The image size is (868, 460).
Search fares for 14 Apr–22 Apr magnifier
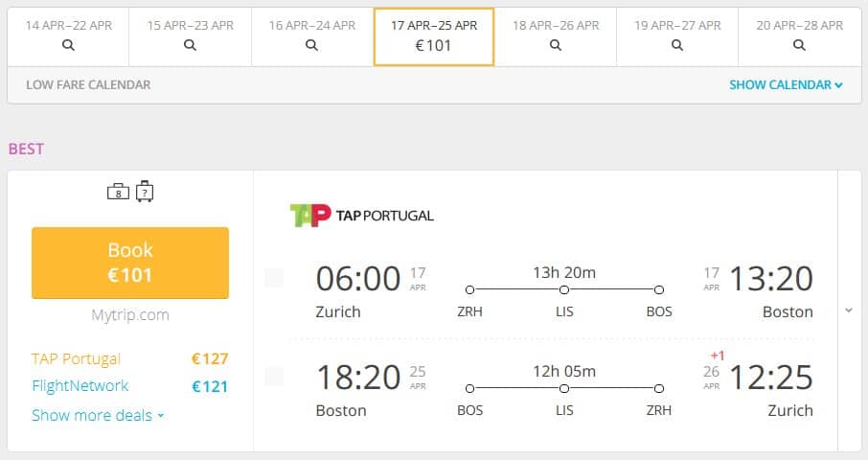pyautogui.click(x=68, y=45)
